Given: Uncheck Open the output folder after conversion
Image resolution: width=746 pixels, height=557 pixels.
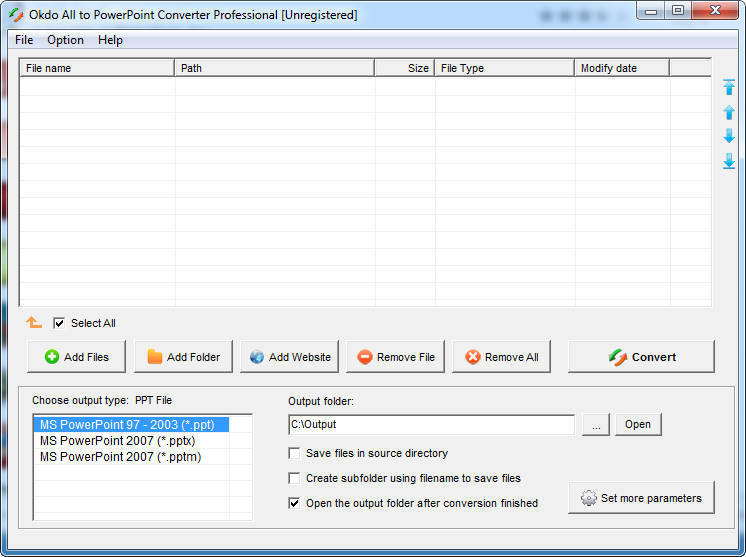Looking at the screenshot, I should [294, 503].
